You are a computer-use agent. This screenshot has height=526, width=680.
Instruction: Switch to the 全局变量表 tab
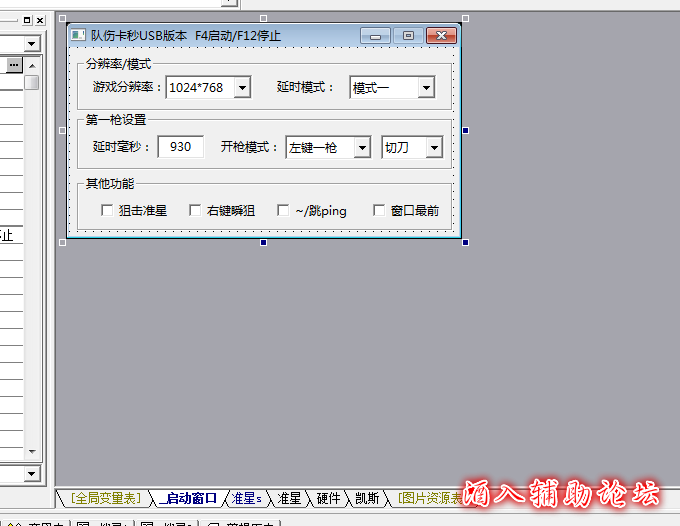106,498
